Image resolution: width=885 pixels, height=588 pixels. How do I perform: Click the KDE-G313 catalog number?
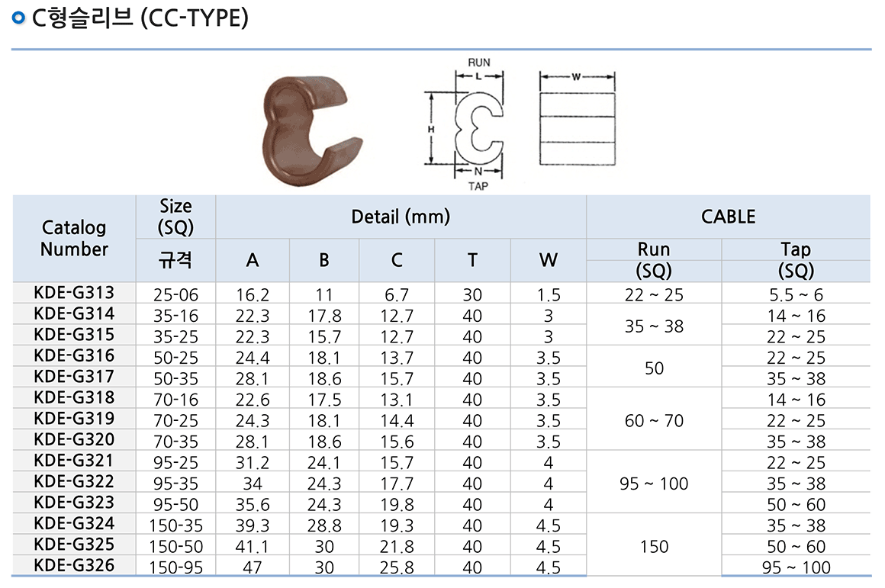(x=74, y=293)
